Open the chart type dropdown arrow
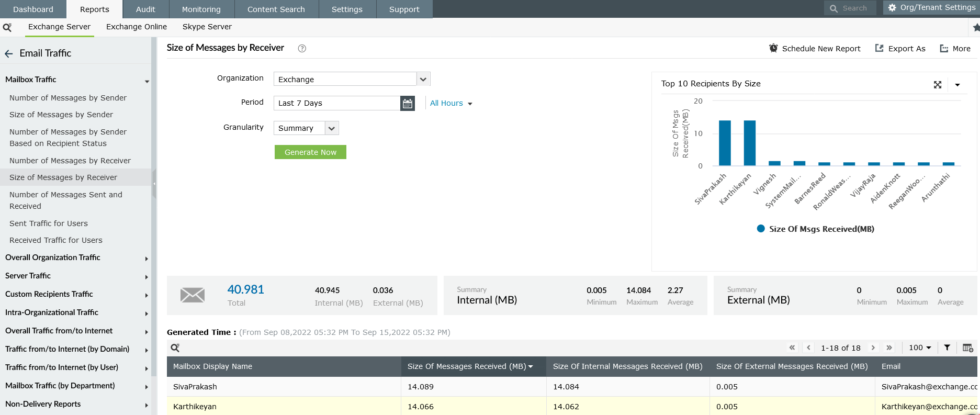980x415 pixels. [958, 85]
